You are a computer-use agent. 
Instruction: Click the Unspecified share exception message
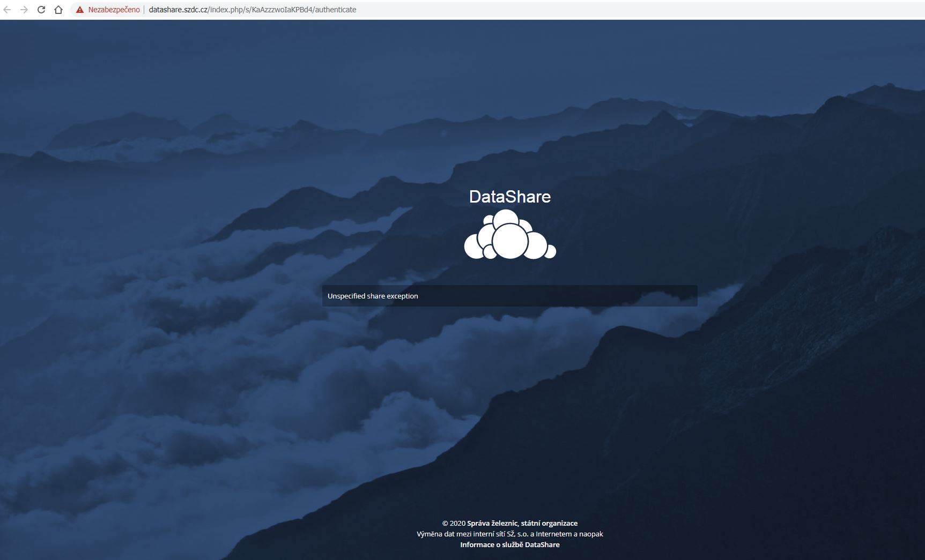pos(373,296)
